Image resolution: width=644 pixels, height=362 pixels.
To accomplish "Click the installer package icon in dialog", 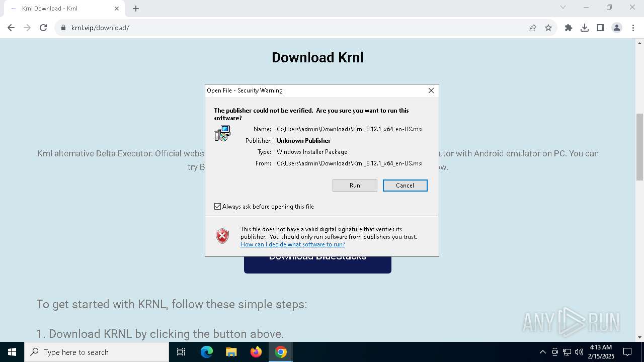I will click(222, 133).
